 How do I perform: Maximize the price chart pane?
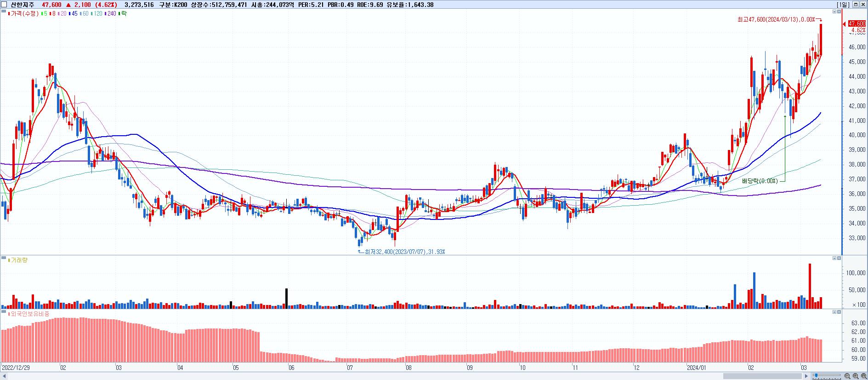(839, 12)
